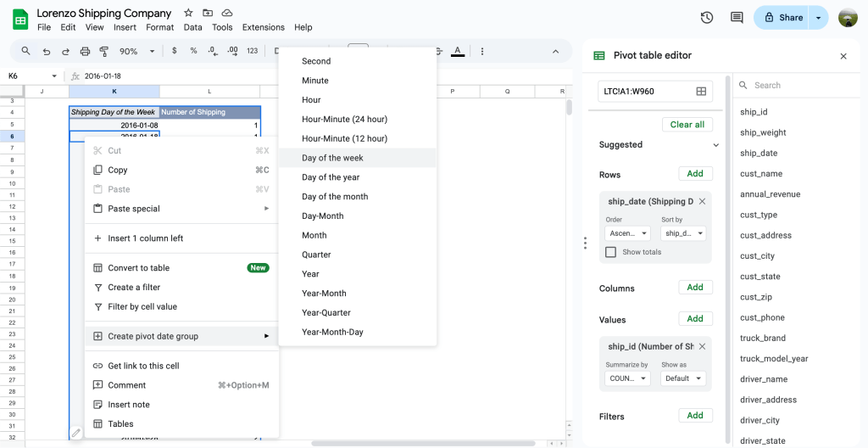Click the text color A icon
This screenshot has width=868, height=448.
pos(458,51)
